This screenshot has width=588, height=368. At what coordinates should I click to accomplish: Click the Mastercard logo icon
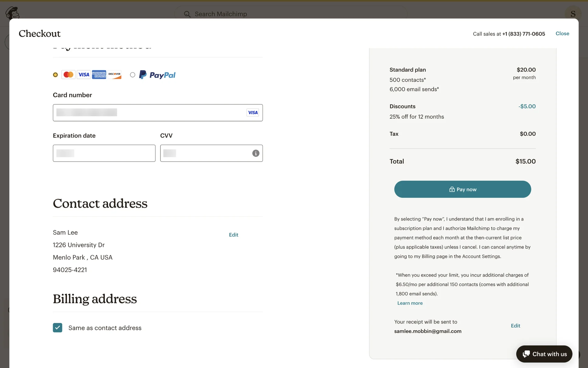click(x=68, y=75)
